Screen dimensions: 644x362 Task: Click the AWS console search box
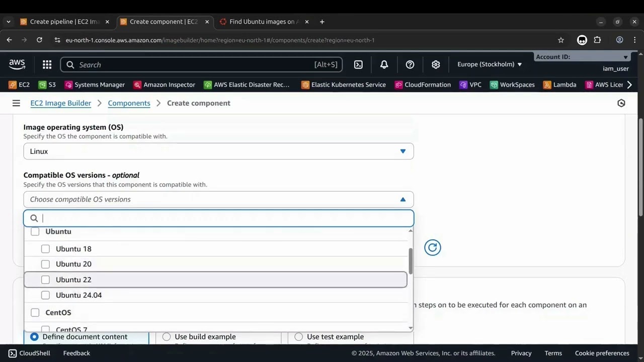coord(201,64)
